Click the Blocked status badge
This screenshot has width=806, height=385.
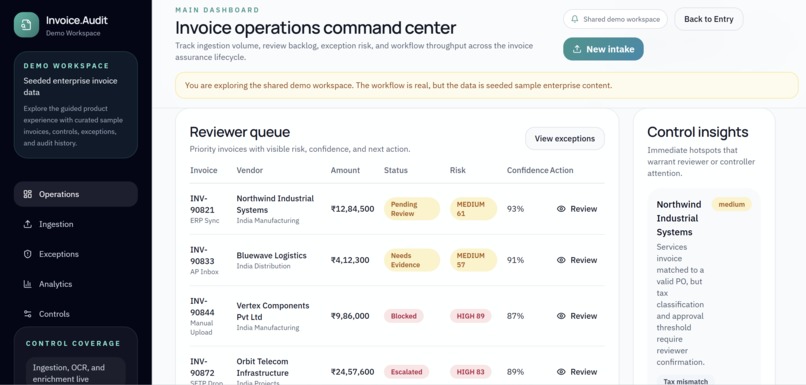(x=404, y=316)
